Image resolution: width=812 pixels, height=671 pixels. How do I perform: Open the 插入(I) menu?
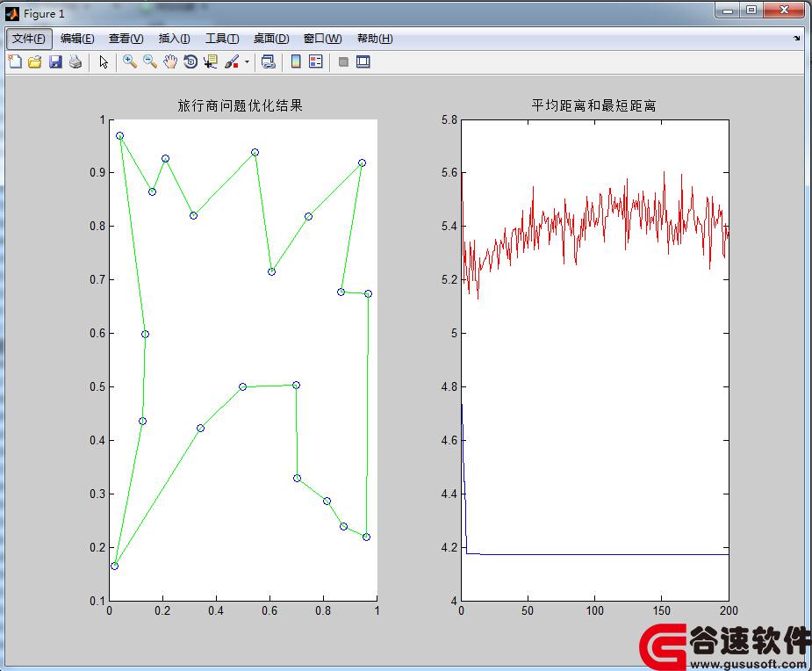click(174, 39)
